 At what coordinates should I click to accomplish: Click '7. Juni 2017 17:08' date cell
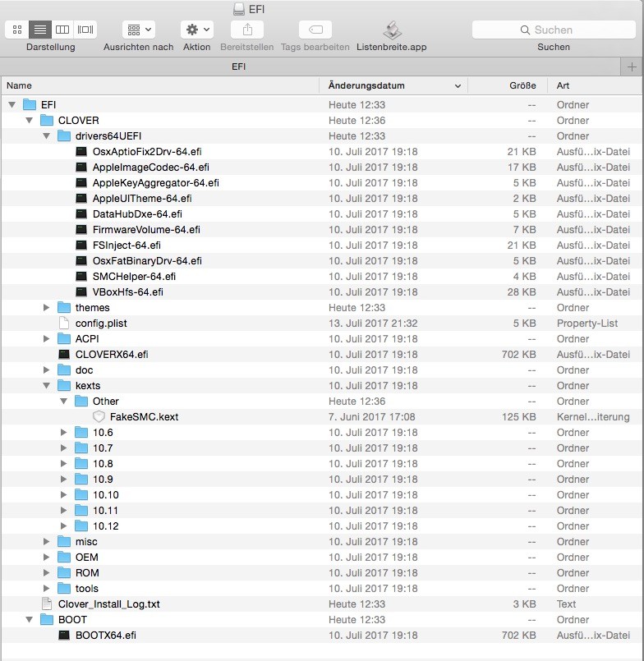(x=371, y=417)
